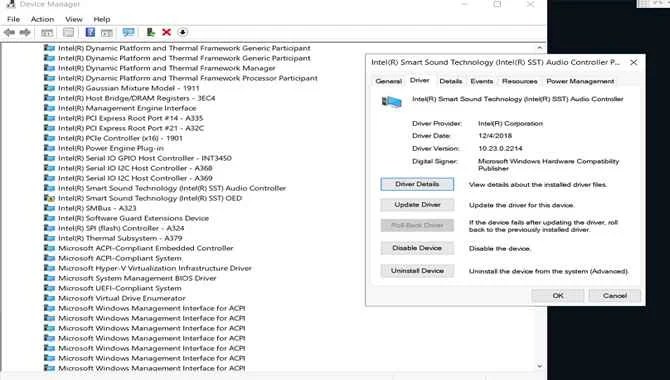Click icon beside Microsoft Virtual Drive Enumerator

pos(50,298)
